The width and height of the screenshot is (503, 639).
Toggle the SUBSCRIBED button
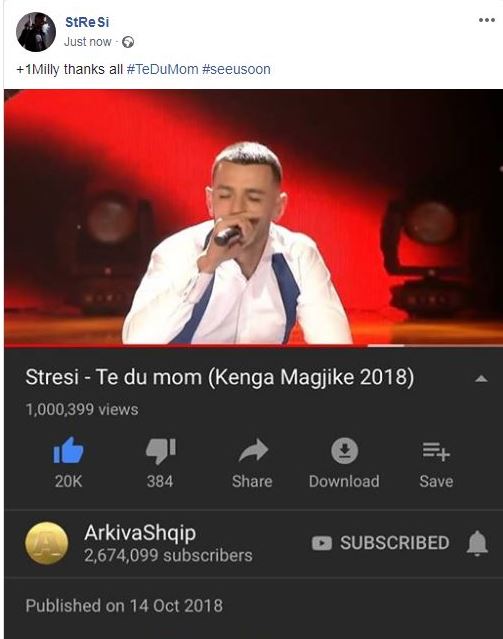[381, 543]
